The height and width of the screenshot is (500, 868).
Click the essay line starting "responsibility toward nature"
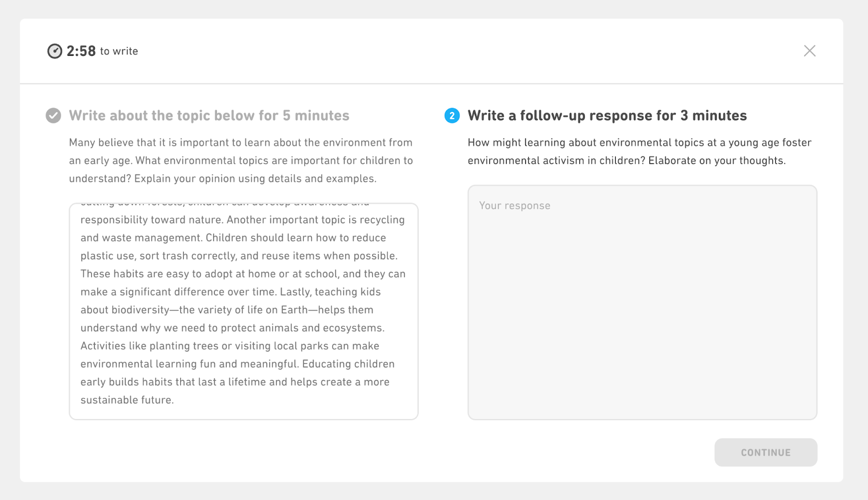[242, 220]
